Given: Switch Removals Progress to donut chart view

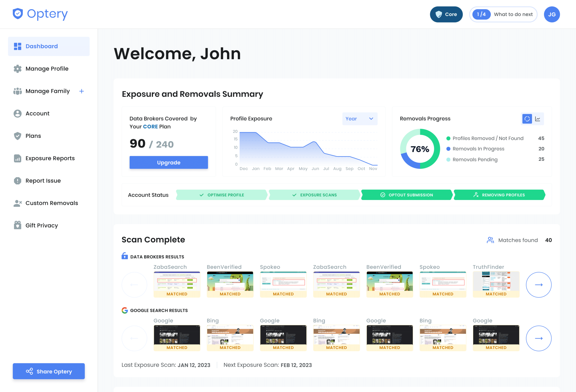Looking at the screenshot, I should click(x=527, y=119).
